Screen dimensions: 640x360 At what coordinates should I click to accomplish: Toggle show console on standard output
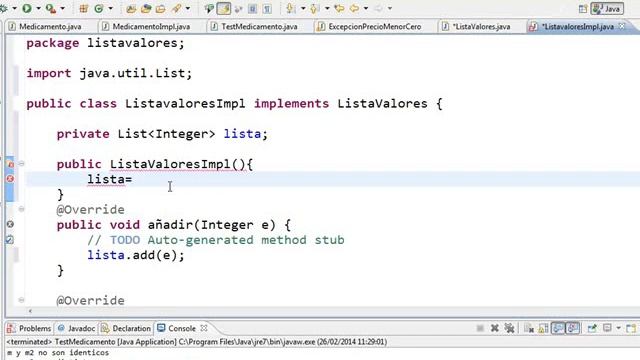558,328
